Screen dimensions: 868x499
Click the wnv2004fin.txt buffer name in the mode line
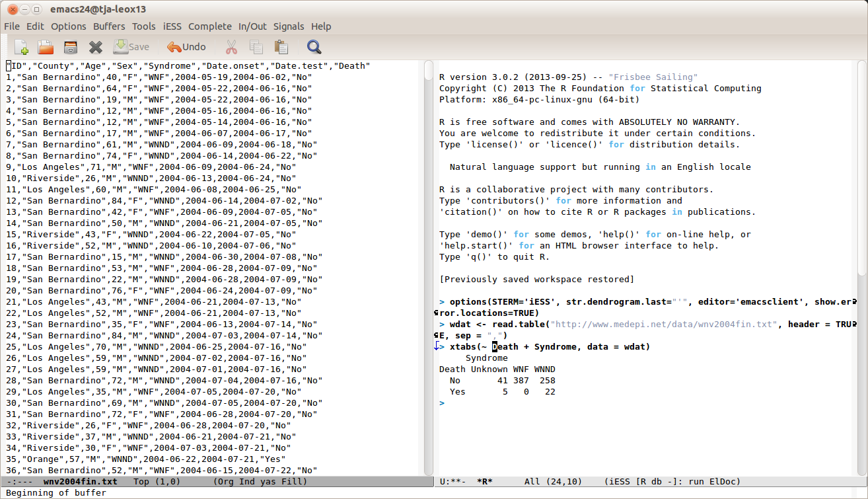[x=80, y=482]
